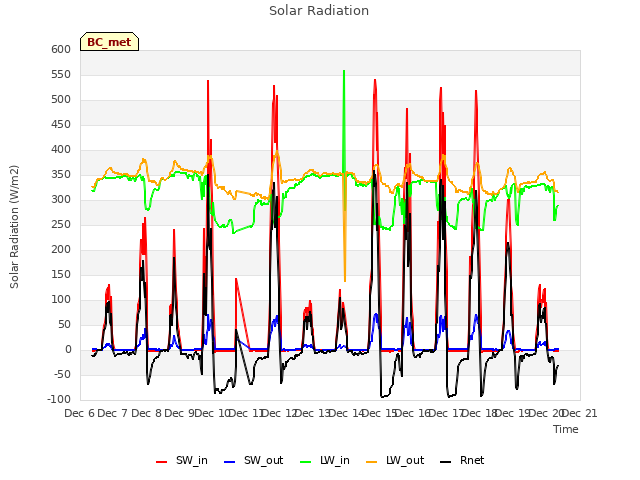Click the 100 y-axis tick label

pyautogui.click(x=61, y=300)
